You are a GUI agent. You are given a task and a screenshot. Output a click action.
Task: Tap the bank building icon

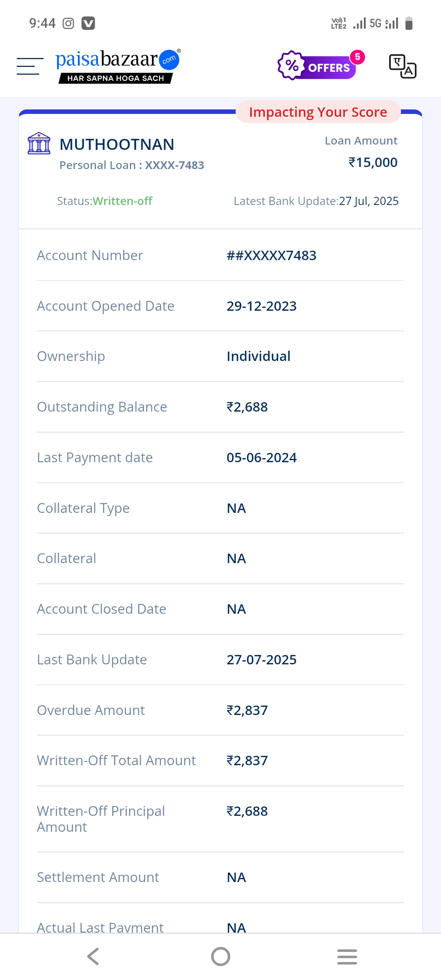39,144
